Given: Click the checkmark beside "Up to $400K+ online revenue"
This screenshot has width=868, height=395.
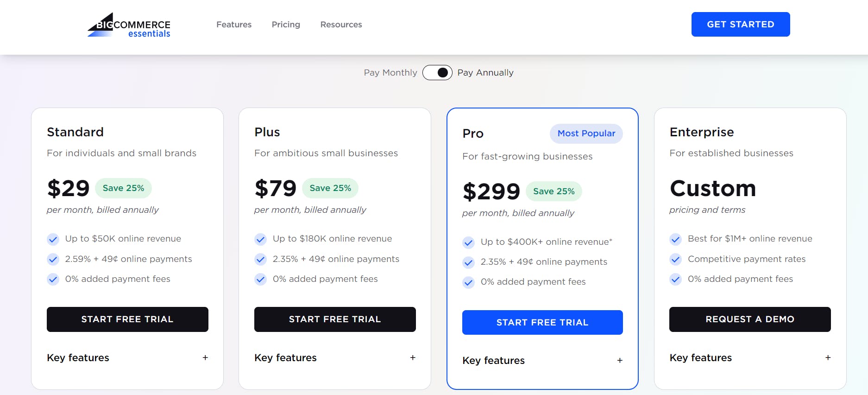Looking at the screenshot, I should [x=468, y=242].
